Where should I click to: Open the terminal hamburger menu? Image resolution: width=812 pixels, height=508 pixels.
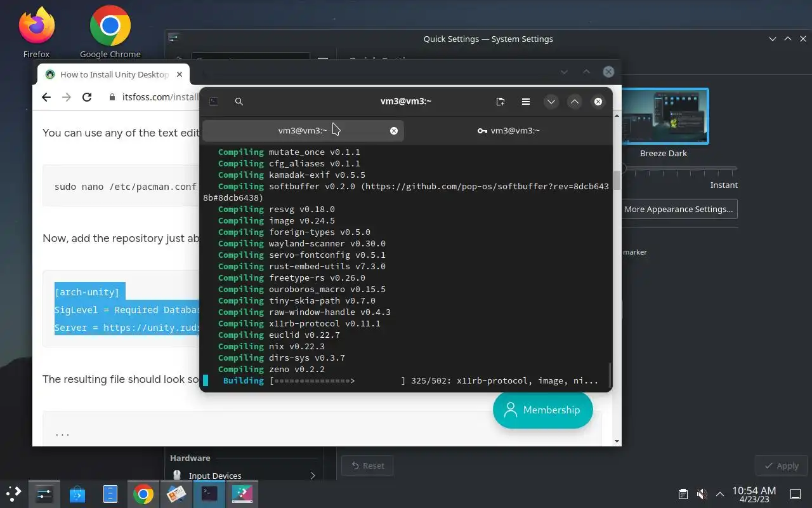526,102
